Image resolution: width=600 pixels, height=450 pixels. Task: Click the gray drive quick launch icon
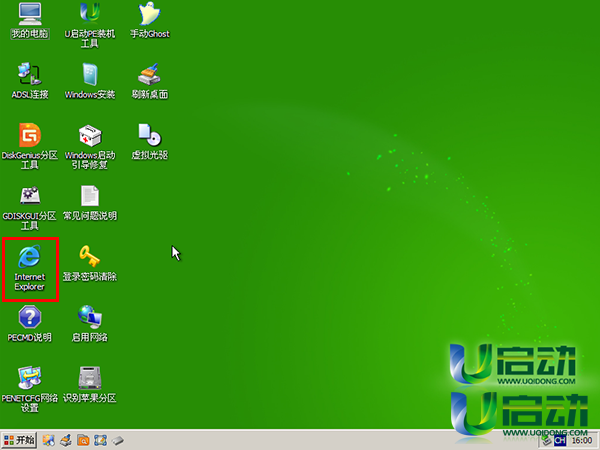[118, 441]
